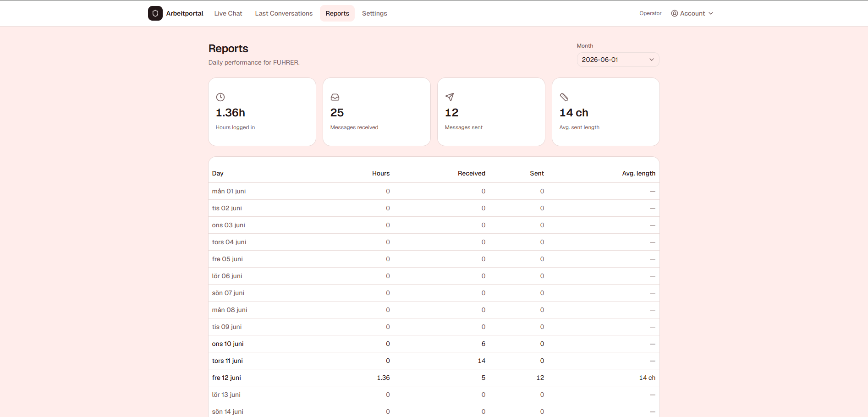Screen dimensions: 868x417
Task: Select the row fre 12 juni
Action: 434,378
